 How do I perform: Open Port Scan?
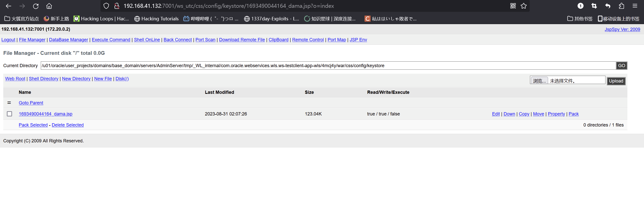pos(205,40)
